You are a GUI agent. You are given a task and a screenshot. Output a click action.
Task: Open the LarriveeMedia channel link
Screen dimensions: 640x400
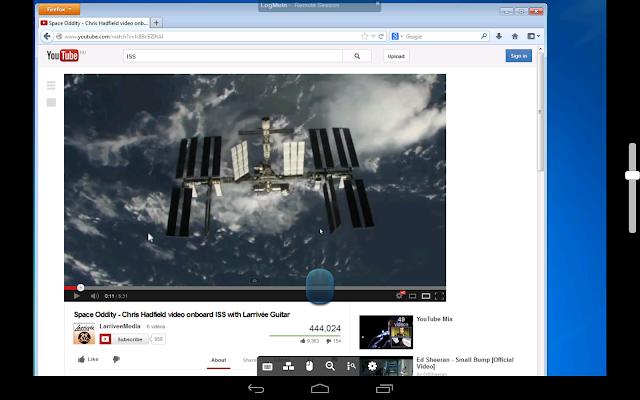tap(120, 326)
